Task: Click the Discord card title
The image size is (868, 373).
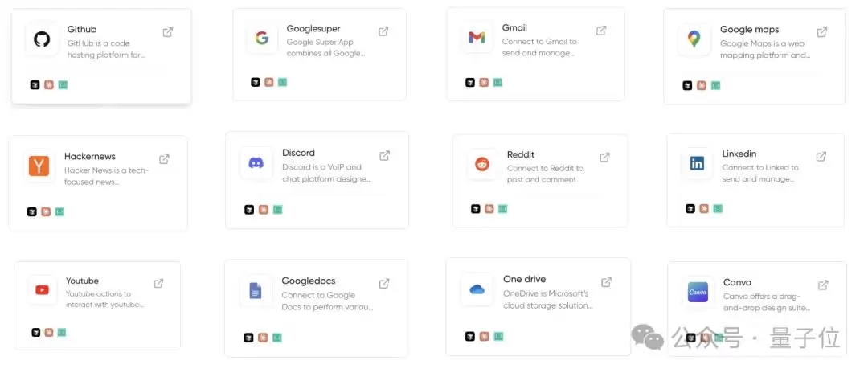Action: click(298, 153)
